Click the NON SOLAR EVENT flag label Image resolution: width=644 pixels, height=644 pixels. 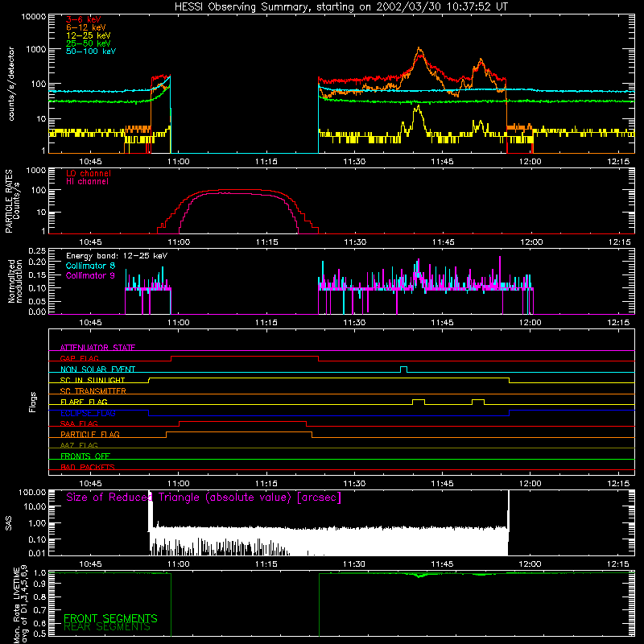point(97,369)
